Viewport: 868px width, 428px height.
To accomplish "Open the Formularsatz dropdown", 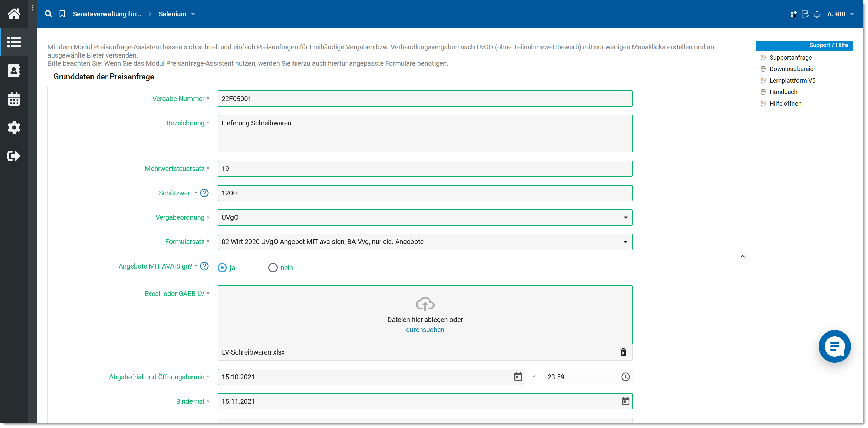I will [425, 242].
